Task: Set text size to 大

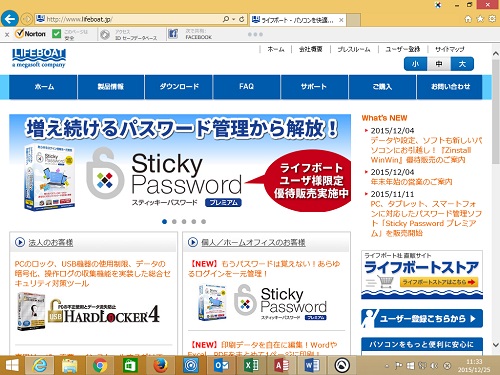Action: [x=462, y=64]
